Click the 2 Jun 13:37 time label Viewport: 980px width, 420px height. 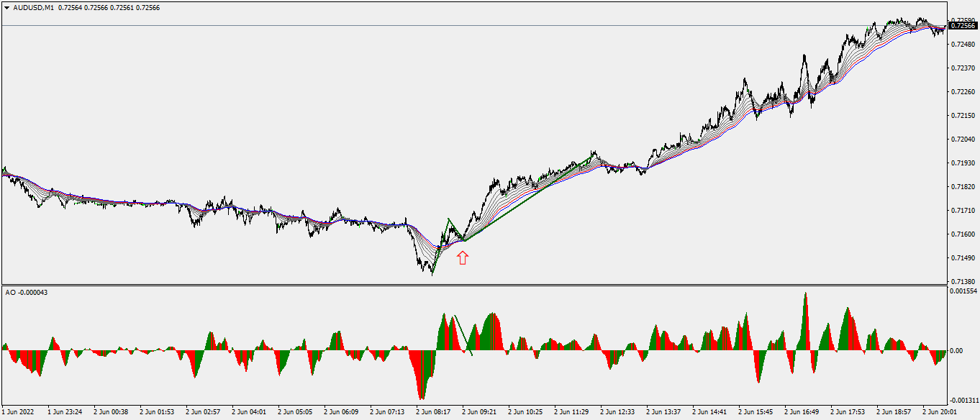tap(663, 413)
